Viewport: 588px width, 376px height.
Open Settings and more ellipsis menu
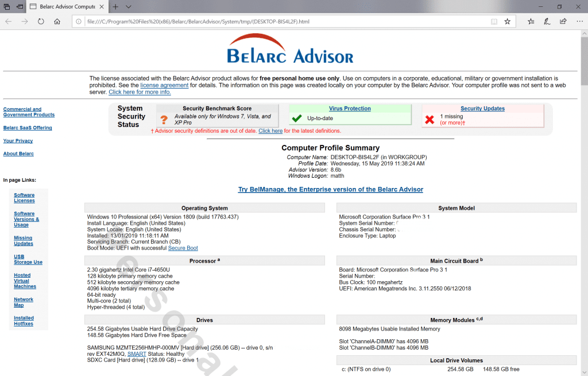[x=579, y=21]
